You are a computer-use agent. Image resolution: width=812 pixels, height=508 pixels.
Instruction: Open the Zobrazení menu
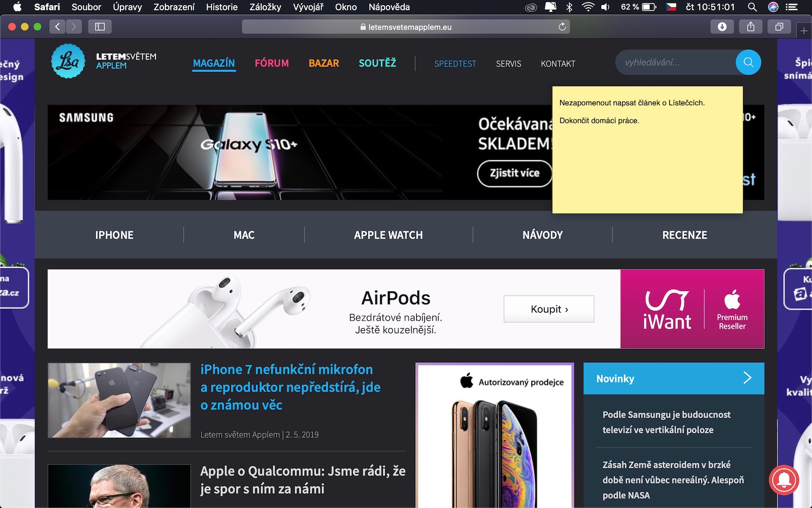(174, 7)
